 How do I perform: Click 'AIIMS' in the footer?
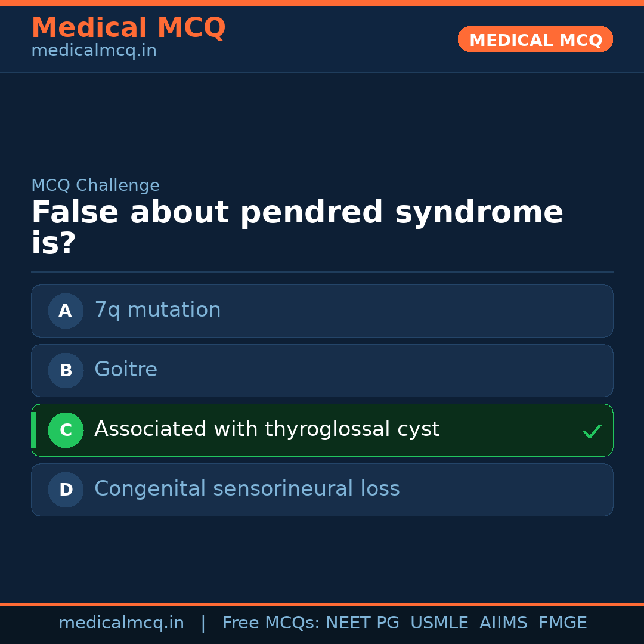(x=503, y=623)
